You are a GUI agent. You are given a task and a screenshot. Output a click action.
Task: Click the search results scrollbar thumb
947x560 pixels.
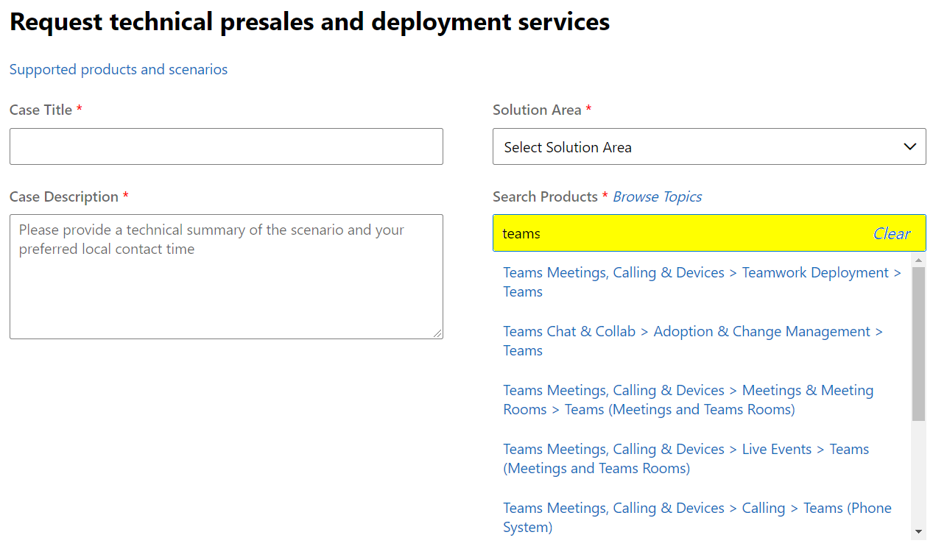(918, 342)
